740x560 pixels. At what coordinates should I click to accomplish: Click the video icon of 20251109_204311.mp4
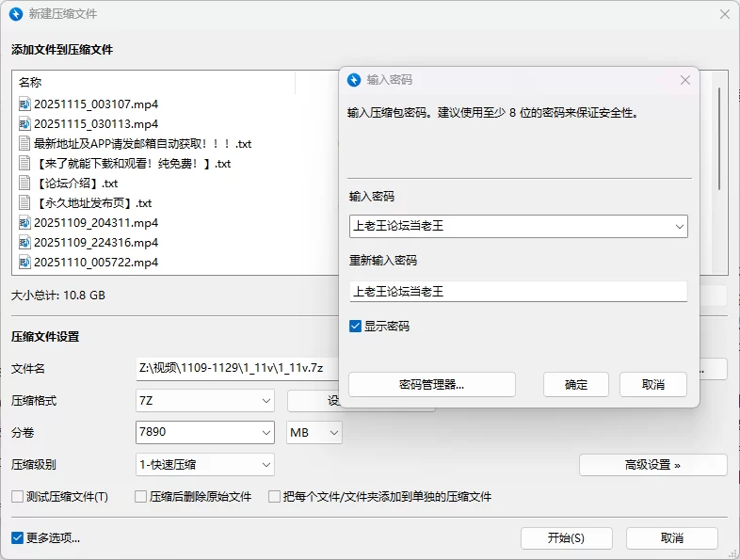[24, 223]
